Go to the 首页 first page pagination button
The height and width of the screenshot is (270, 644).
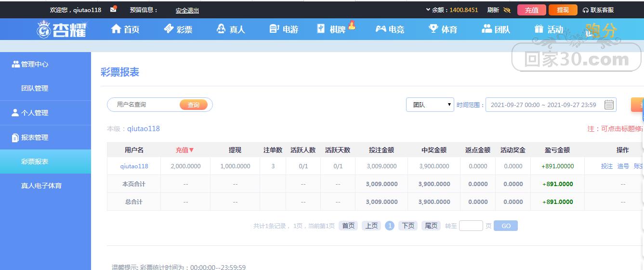point(348,226)
